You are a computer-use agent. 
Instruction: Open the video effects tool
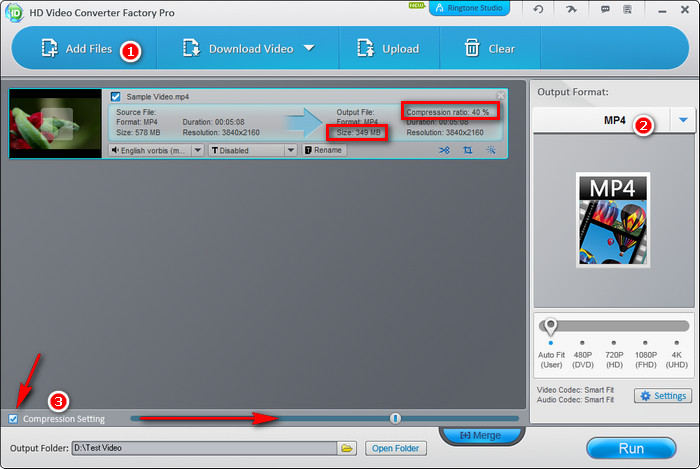point(491,150)
